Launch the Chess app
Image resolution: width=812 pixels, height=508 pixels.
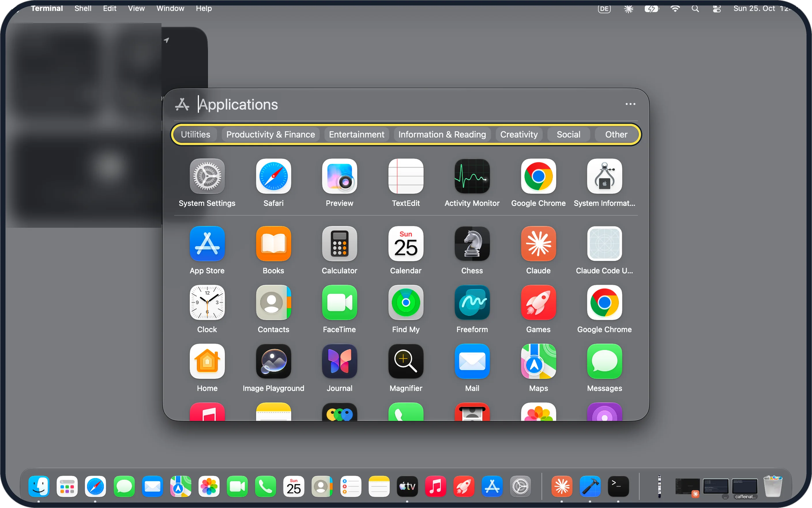[x=472, y=244]
